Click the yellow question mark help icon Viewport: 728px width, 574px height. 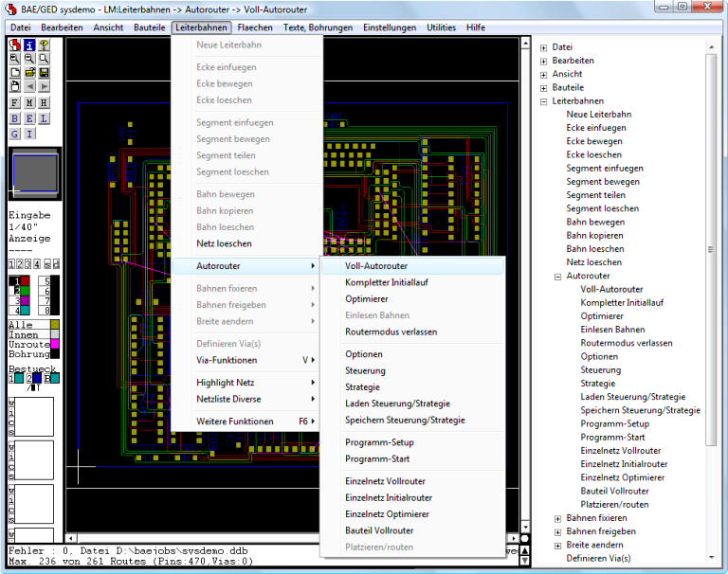click(x=44, y=45)
